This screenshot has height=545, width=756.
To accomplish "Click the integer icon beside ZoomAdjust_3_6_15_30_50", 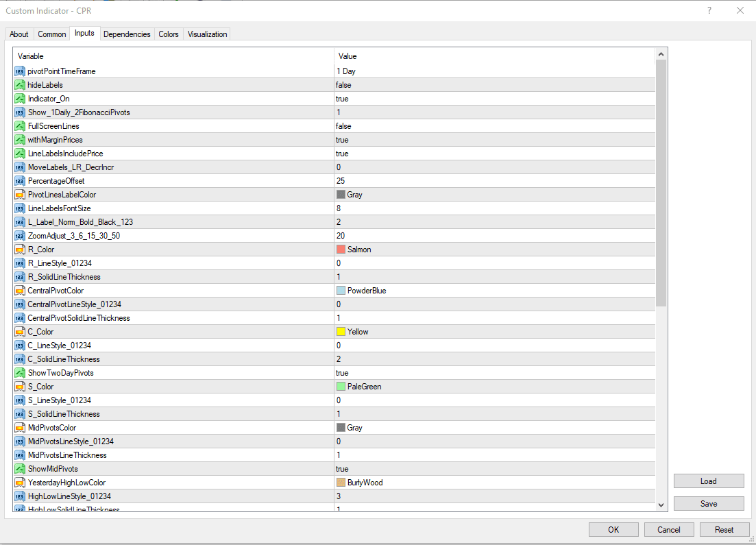I will click(19, 236).
